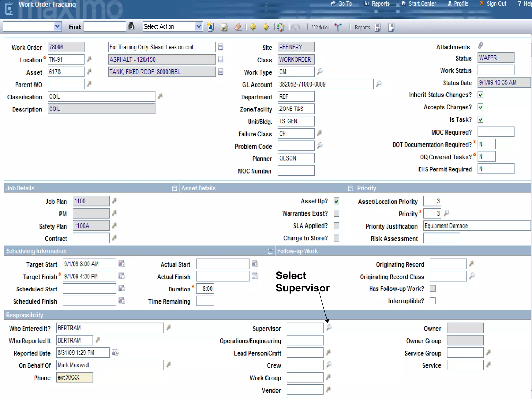Click the binoculars find icon

point(131,26)
